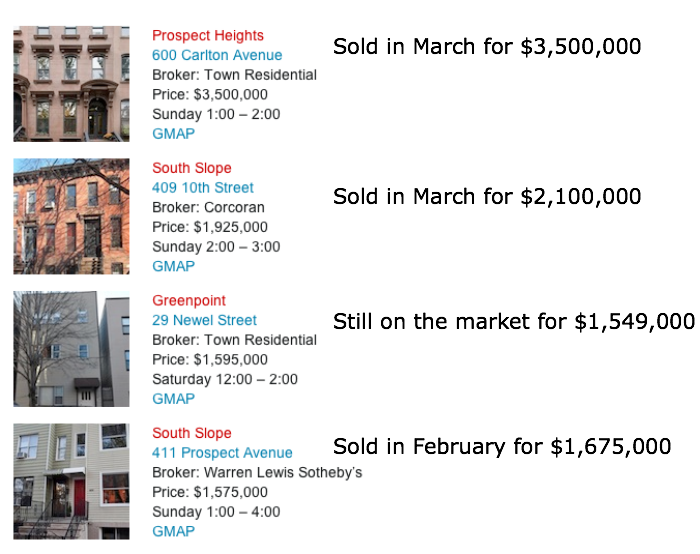
Task: Click GMAP link under 409 10th Street
Action: coord(173,266)
